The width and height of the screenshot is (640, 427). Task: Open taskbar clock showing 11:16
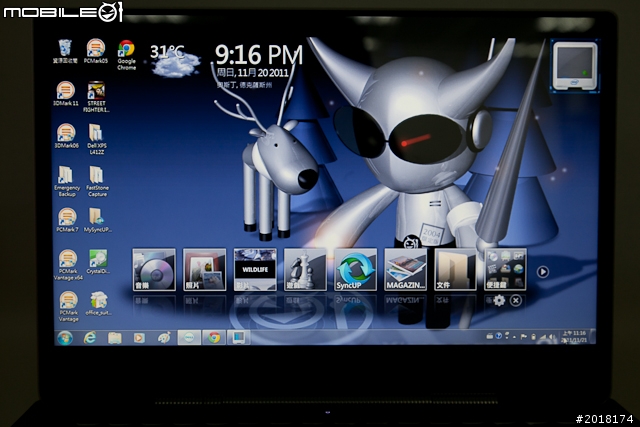(574, 336)
